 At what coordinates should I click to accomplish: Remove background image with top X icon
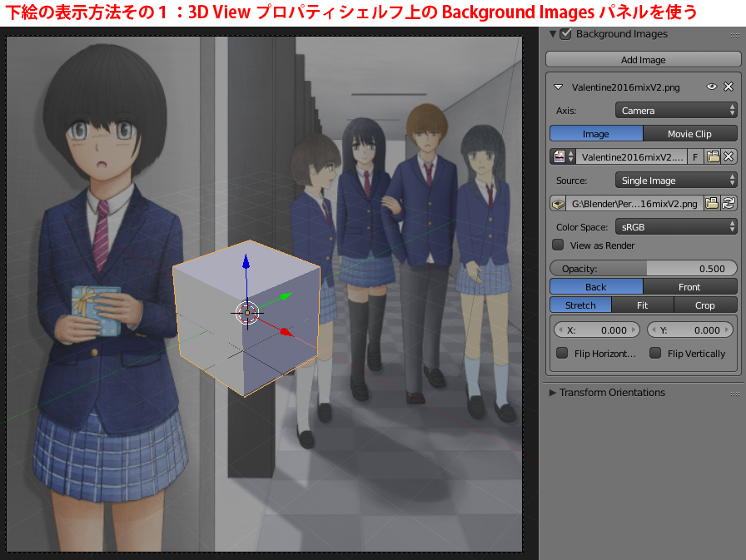[x=729, y=87]
